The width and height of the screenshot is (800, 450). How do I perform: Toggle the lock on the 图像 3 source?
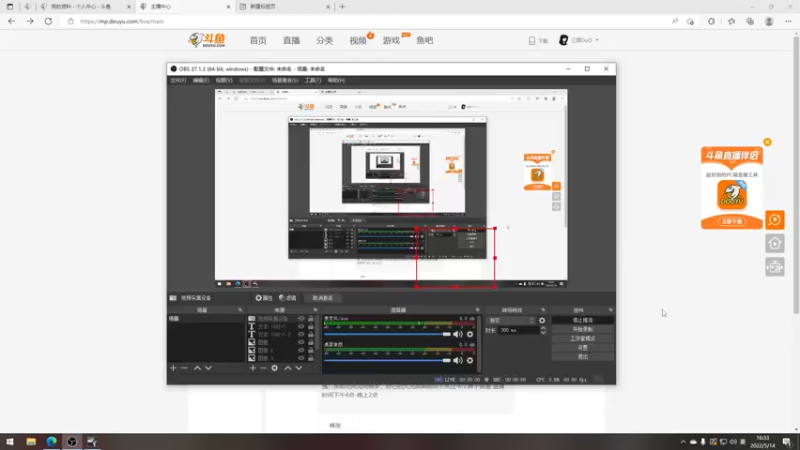point(311,358)
